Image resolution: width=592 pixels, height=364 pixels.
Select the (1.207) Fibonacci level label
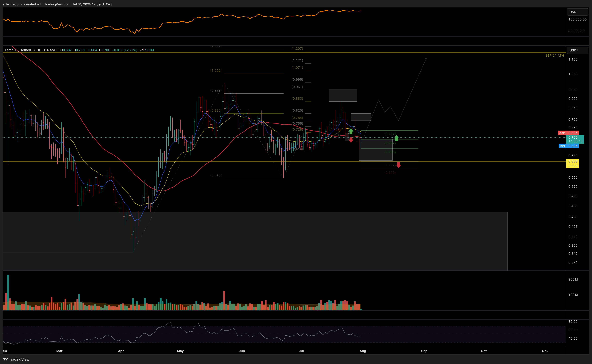tap(297, 49)
